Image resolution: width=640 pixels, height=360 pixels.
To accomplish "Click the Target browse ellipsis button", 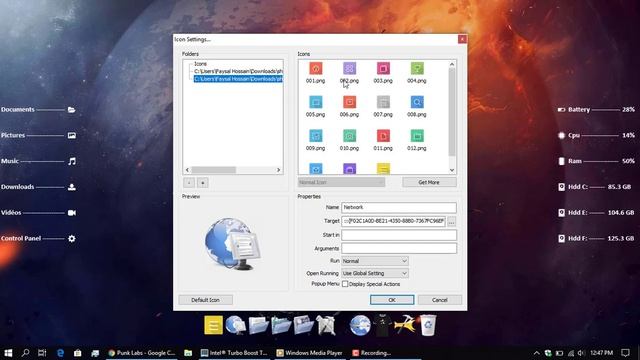I will (451, 222).
